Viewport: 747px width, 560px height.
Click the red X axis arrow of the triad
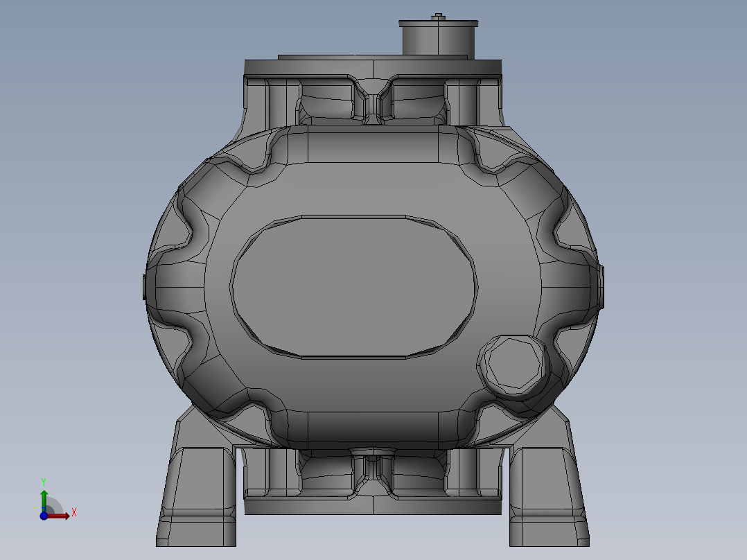tap(58, 516)
